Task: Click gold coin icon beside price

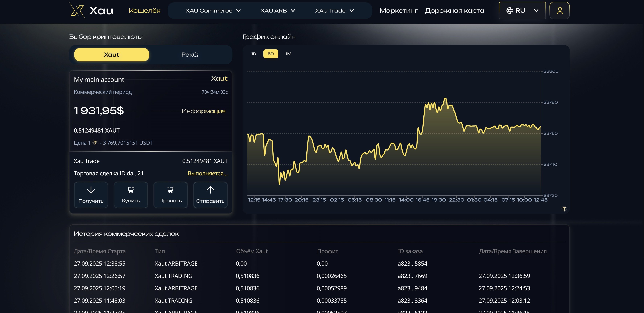Action: pos(95,143)
